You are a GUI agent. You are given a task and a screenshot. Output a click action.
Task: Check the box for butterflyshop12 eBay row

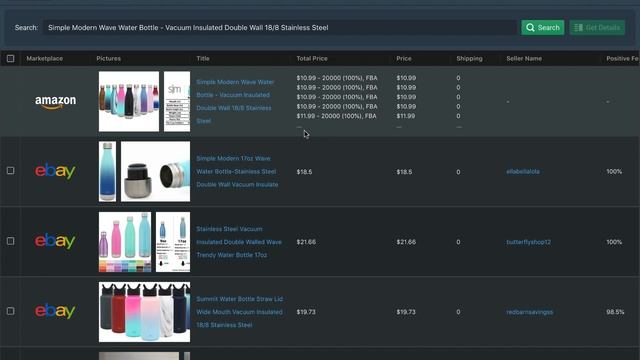(11, 241)
